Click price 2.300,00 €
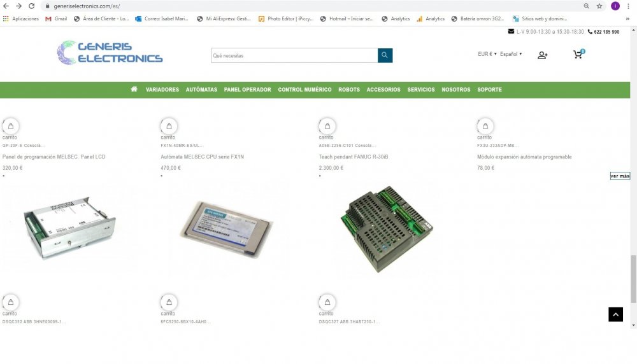Image resolution: width=637 pixels, height=364 pixels. point(331,167)
